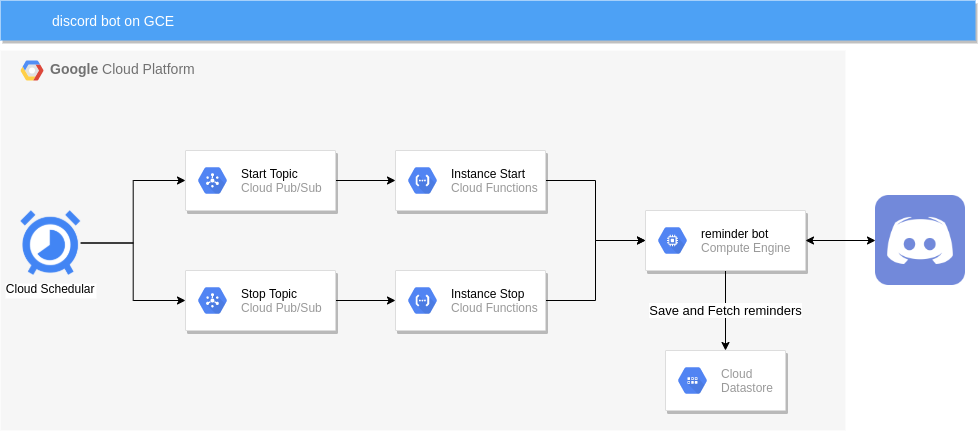This screenshot has height=431, width=978.
Task: Select the 'Stop Topic' label text
Action: [x=269, y=294]
